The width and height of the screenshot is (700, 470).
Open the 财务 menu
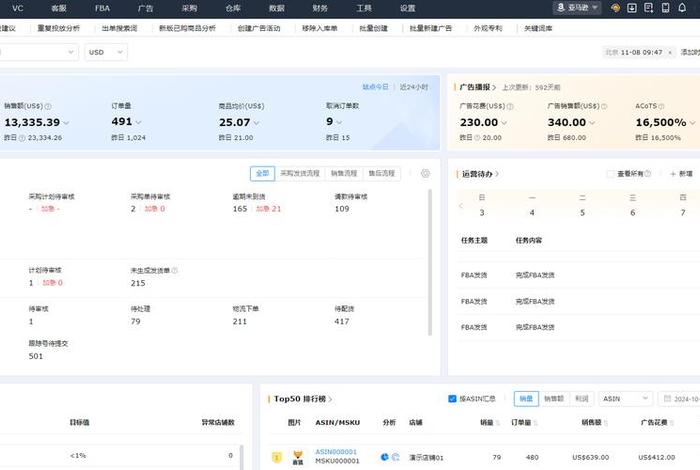pos(320,8)
